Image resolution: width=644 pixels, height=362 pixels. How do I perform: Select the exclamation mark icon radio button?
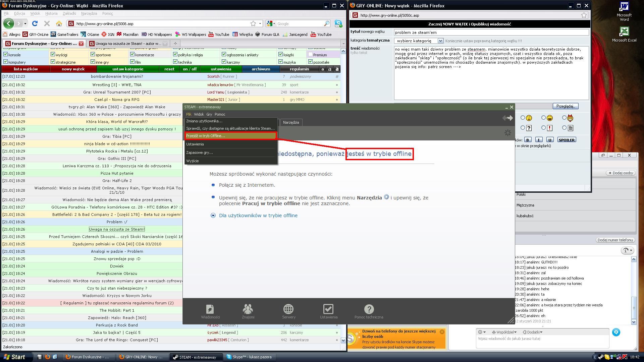tap(543, 128)
